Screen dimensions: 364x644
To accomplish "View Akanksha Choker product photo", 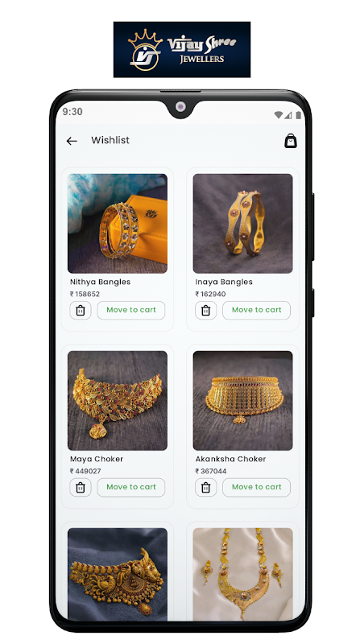I will (x=243, y=400).
